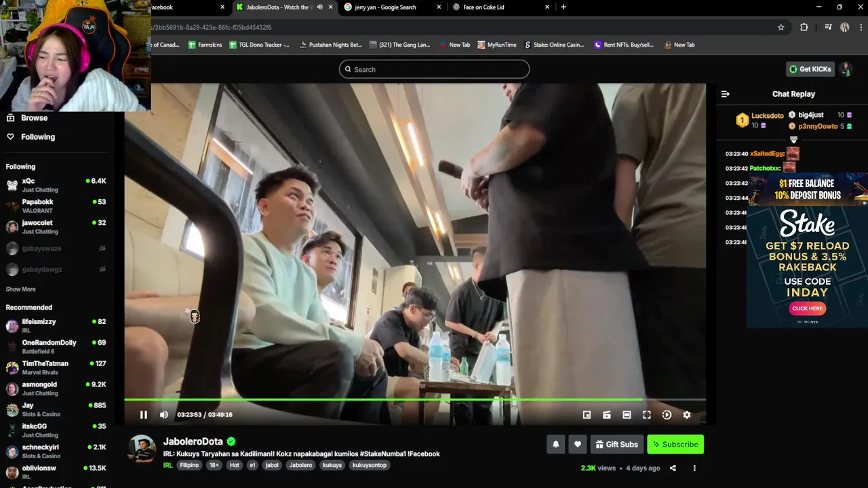
Task: Open the JaboleroDota channel avatar
Action: tap(142, 449)
